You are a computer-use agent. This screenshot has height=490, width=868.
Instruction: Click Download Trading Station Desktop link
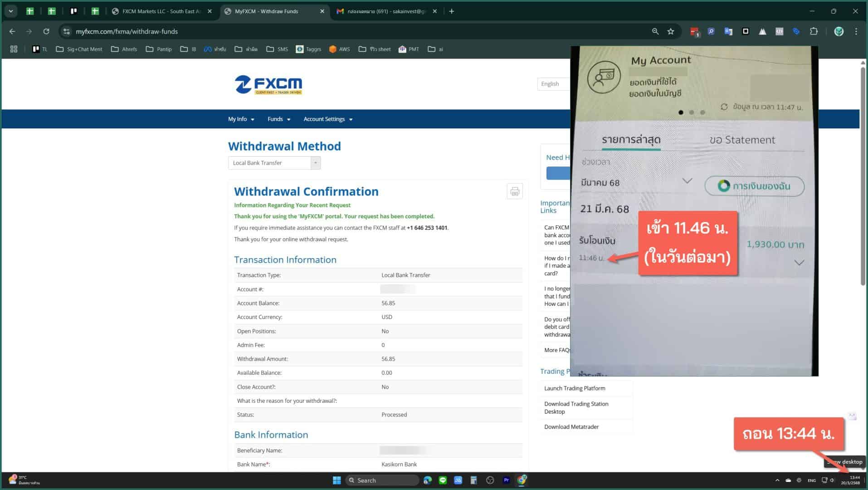click(x=576, y=408)
